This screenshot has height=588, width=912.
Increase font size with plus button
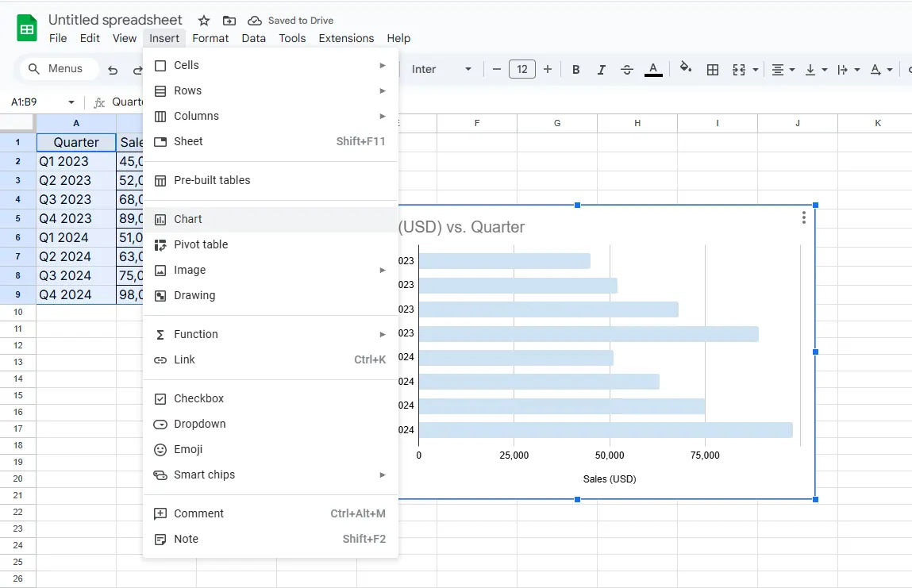point(548,69)
